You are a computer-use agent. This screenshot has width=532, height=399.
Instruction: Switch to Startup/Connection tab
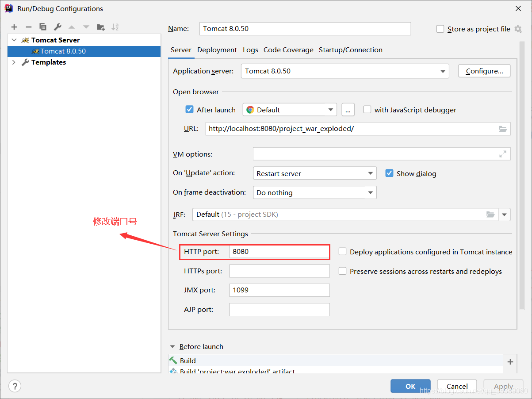pyautogui.click(x=351, y=50)
